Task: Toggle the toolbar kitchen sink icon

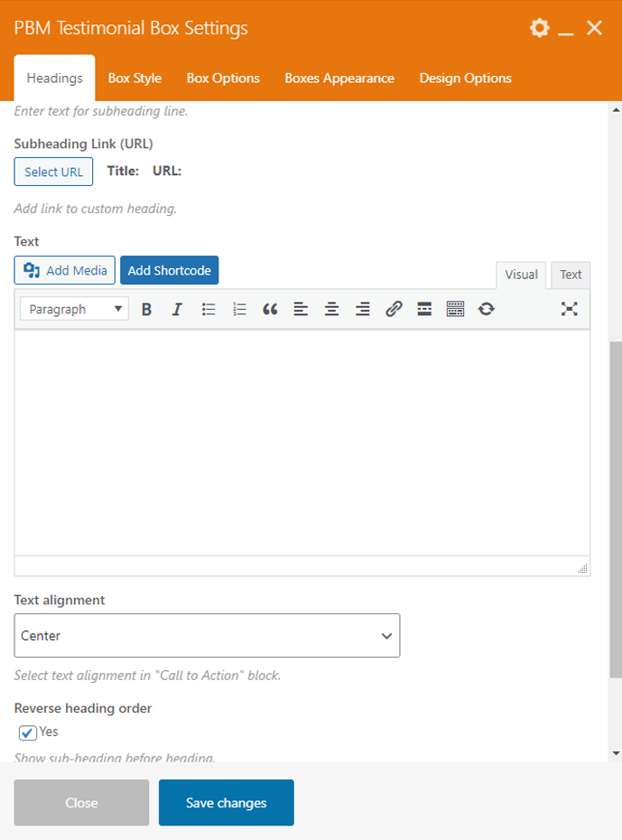Action: click(x=455, y=309)
